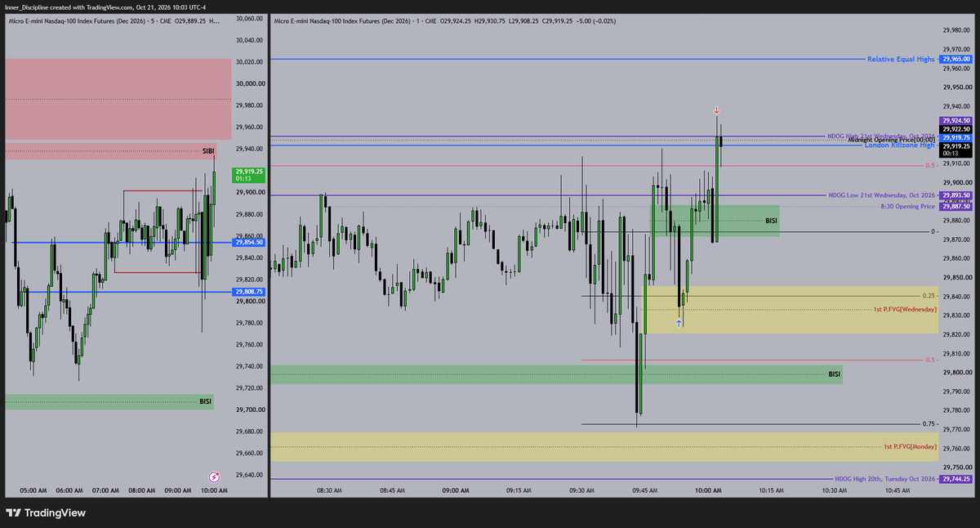
Task: Select the BISI label in the 5-minute chart
Action: (205, 401)
